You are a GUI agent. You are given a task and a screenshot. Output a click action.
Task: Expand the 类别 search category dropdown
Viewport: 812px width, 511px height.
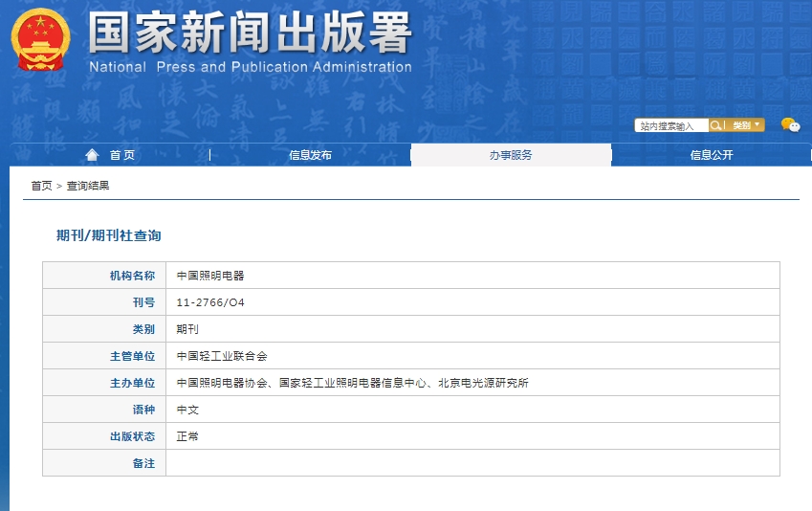click(x=746, y=125)
